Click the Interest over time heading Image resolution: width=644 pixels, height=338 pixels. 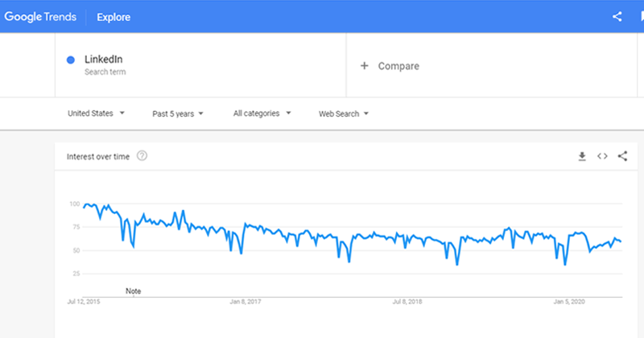(98, 156)
